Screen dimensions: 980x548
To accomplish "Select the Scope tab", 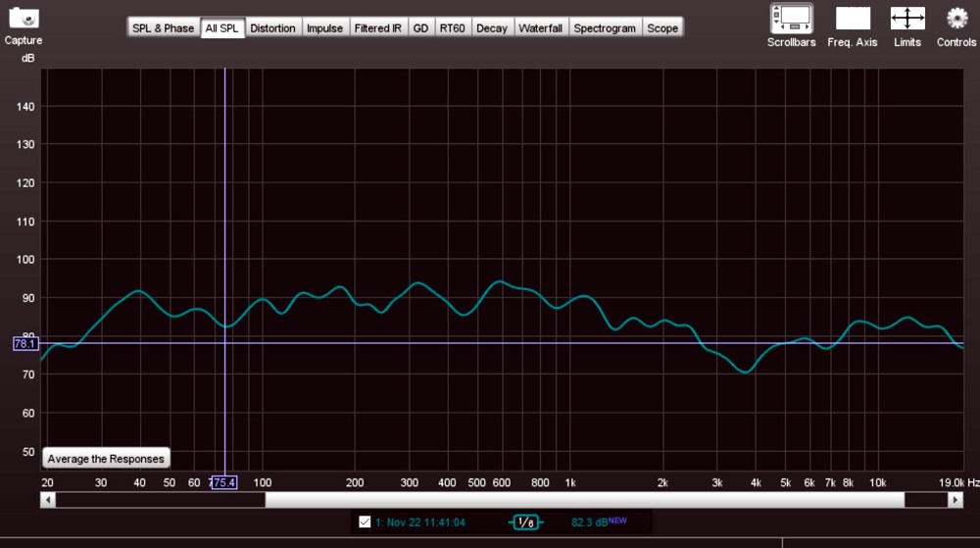I will (662, 28).
